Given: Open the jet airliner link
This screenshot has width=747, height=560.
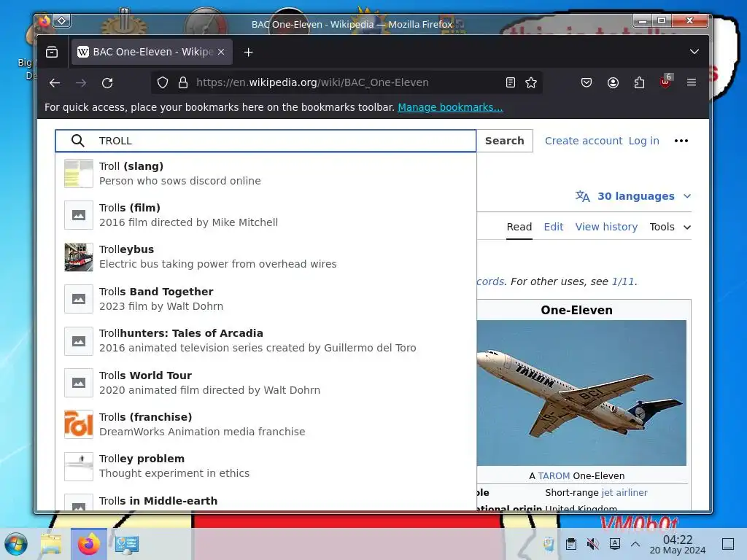Looking at the screenshot, I should (x=624, y=492).
